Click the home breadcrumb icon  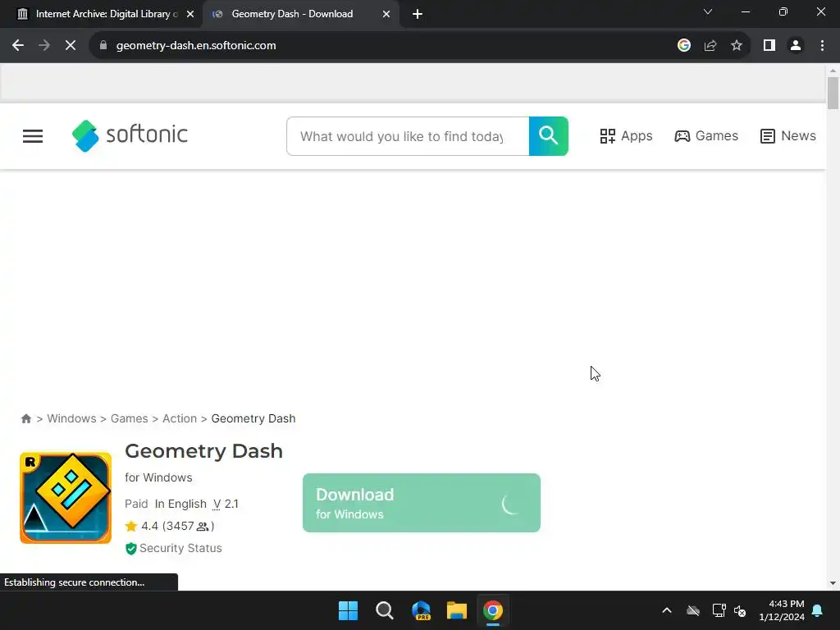pos(25,418)
